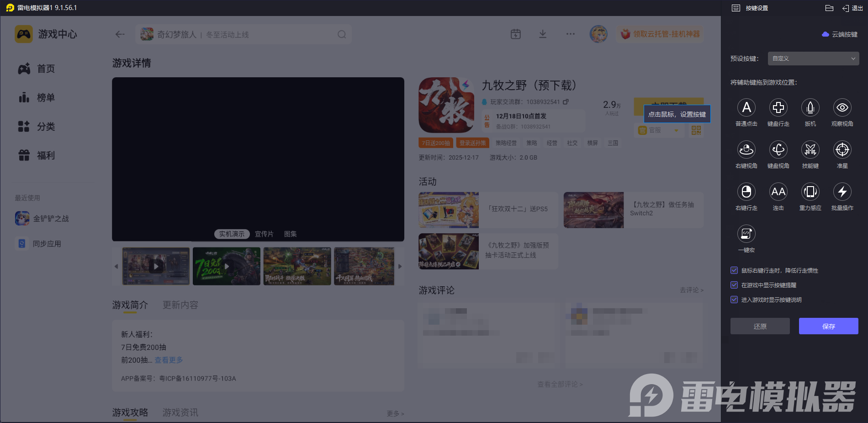The width and height of the screenshot is (868, 423).
Task: Show the QR code for the game
Action: point(696,130)
